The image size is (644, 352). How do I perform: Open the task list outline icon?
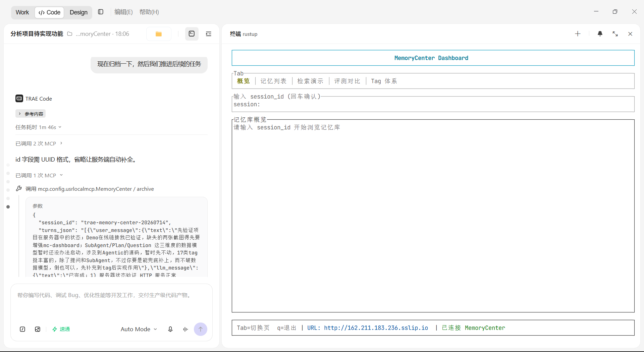209,34
